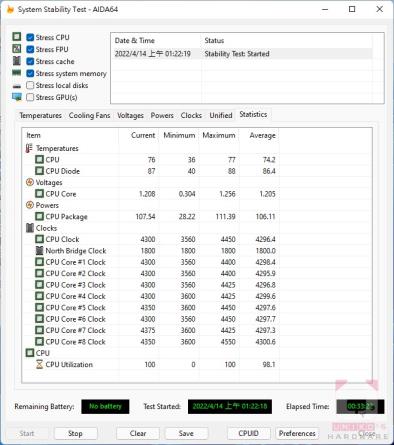Open the Powers tab
This screenshot has height=445, width=394.
(162, 115)
